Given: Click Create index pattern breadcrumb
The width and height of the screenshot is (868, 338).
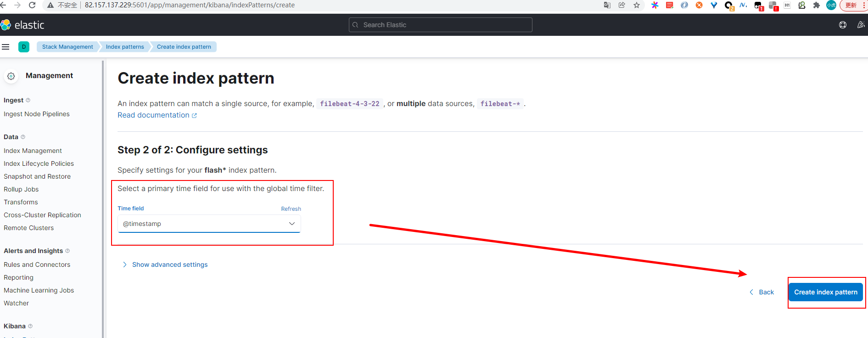Looking at the screenshot, I should pyautogui.click(x=184, y=47).
